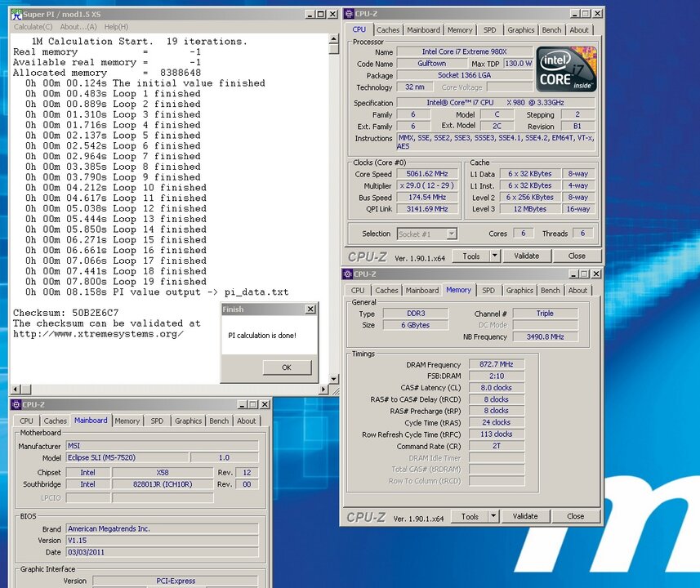This screenshot has width=700, height=588.
Task: Expand the Socket #1 selection dropdown
Action: pyautogui.click(x=452, y=234)
